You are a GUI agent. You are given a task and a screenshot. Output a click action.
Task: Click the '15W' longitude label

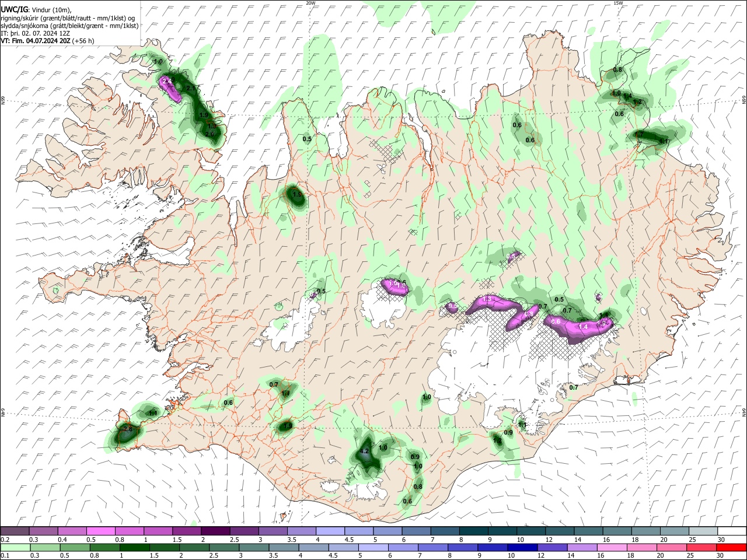pos(618,3)
